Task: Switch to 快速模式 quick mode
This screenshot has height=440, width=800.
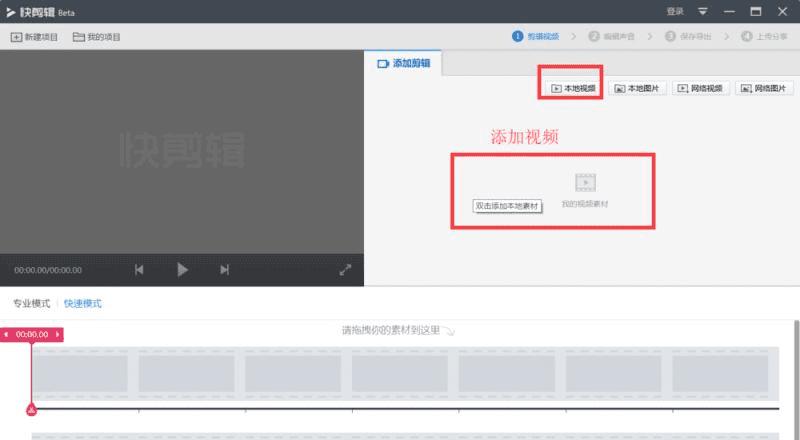Action: 83,303
